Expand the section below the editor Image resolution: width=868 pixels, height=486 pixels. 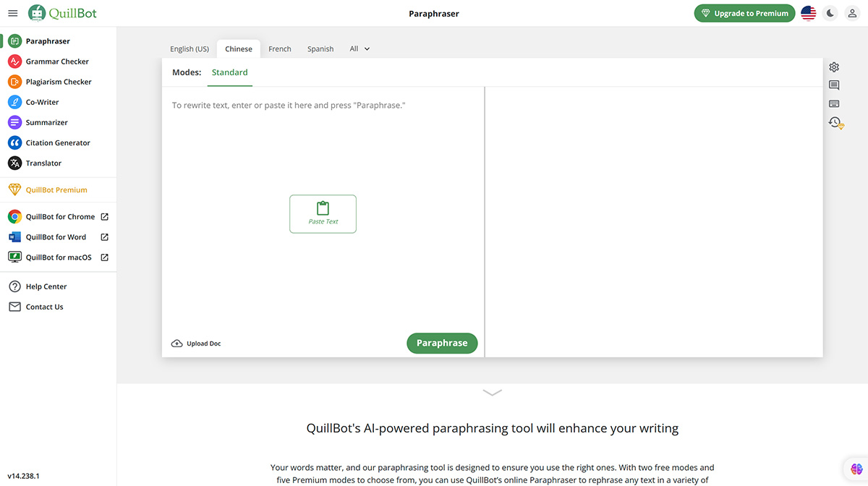[x=492, y=393]
